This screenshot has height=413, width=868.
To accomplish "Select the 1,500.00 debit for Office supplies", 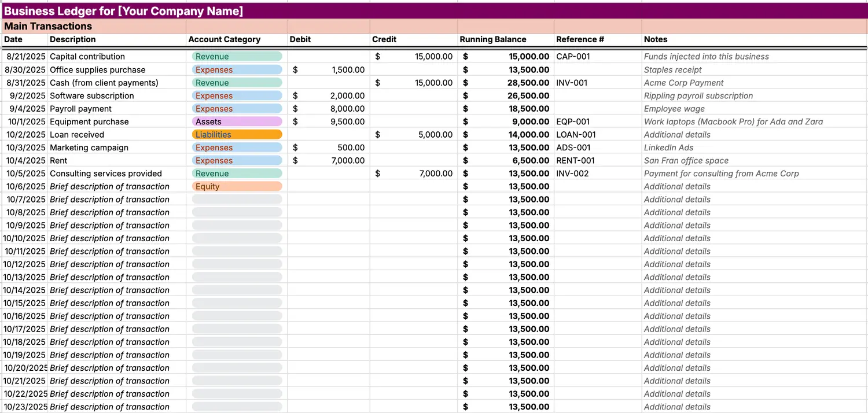I will pyautogui.click(x=329, y=69).
